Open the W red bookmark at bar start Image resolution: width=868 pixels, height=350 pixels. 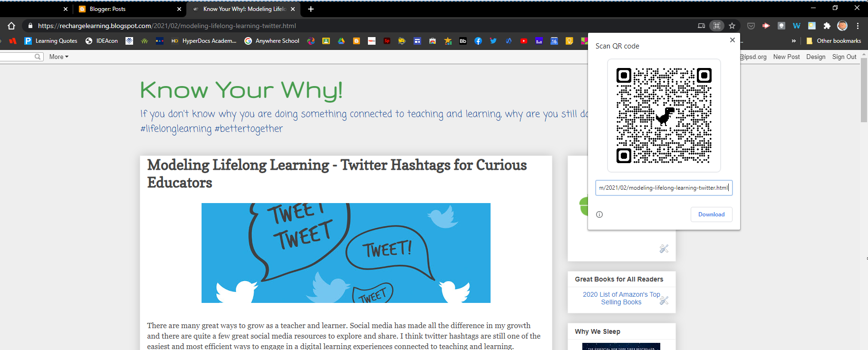click(13, 41)
